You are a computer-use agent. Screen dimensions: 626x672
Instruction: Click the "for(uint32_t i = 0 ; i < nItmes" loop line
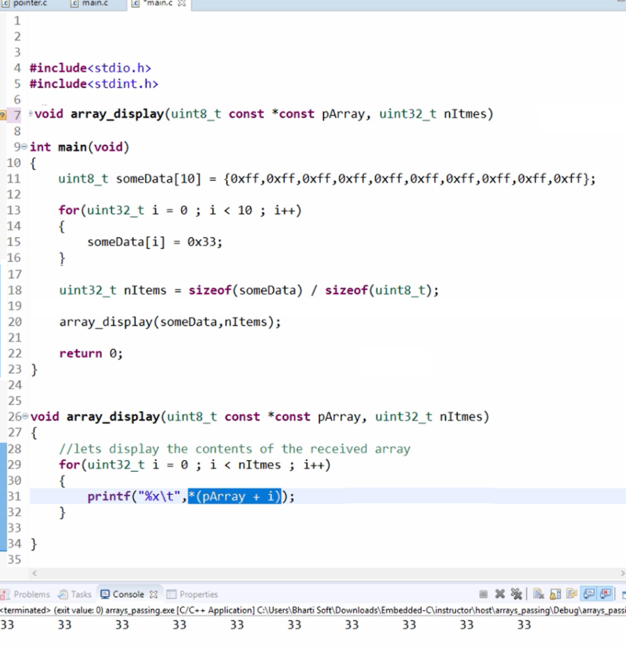(195, 465)
